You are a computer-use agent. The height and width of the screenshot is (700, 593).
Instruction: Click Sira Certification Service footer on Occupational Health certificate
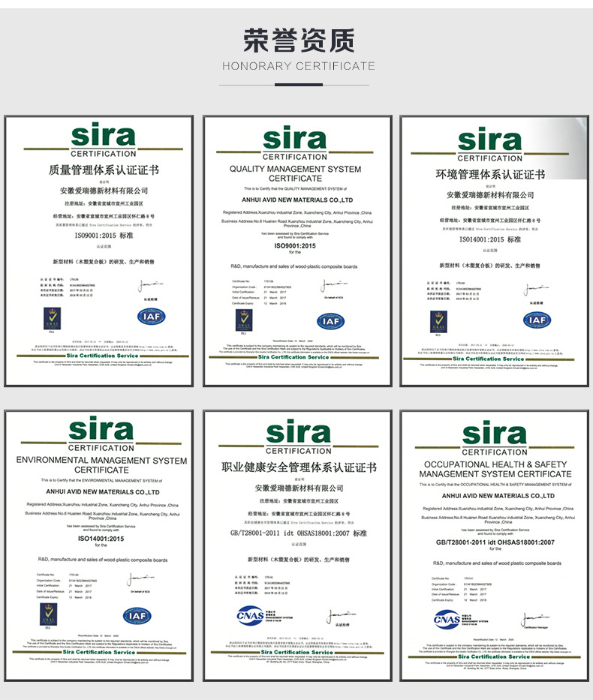point(493,656)
